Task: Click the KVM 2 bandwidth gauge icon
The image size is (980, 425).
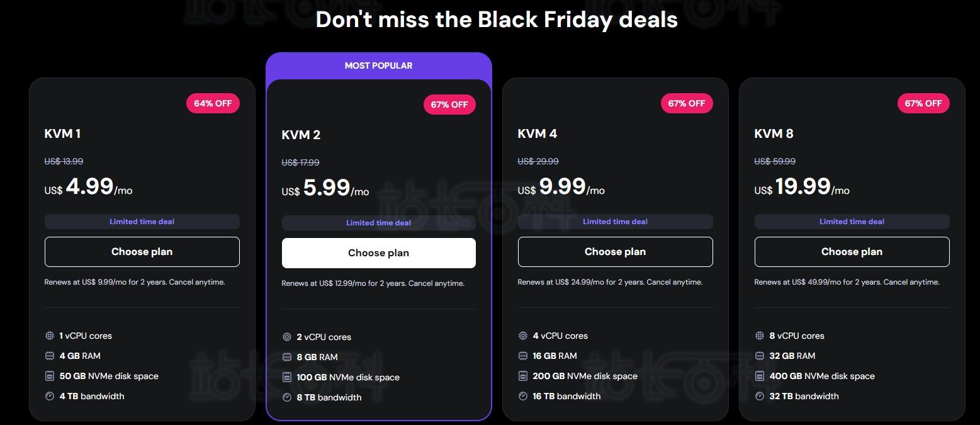Action: coord(287,397)
